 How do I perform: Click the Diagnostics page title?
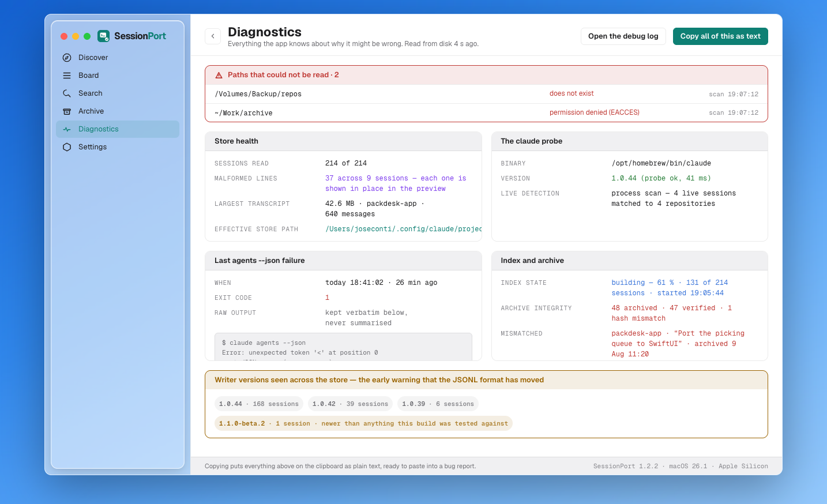click(265, 32)
